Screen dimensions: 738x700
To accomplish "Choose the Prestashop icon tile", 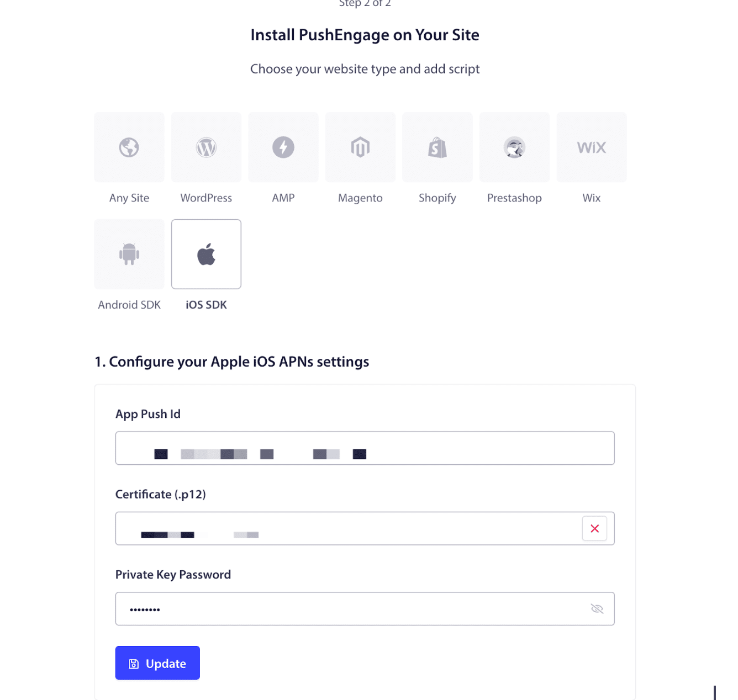I will coord(514,147).
